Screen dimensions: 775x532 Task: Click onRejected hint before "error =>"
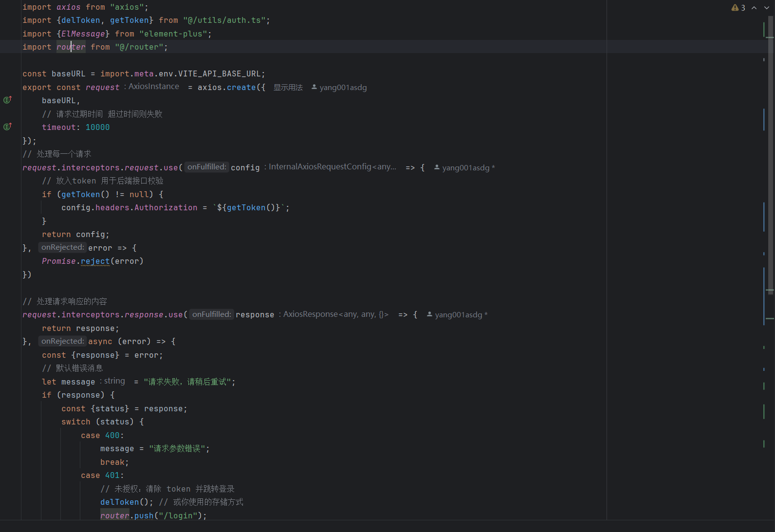click(x=63, y=247)
